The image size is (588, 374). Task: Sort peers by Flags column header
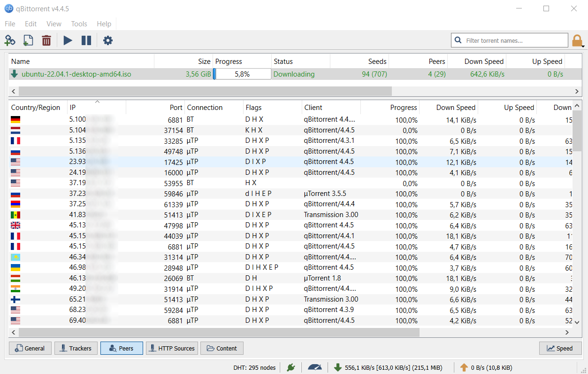pos(273,107)
